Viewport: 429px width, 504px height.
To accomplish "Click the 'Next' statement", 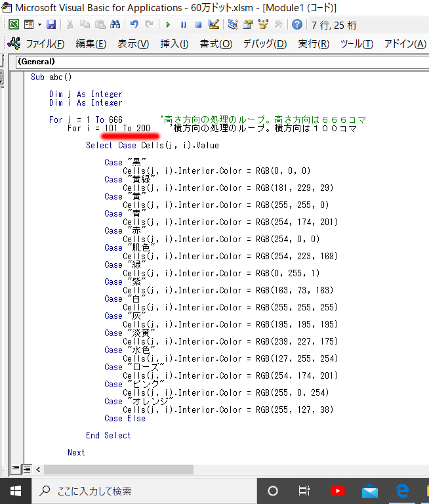I will 76,453.
